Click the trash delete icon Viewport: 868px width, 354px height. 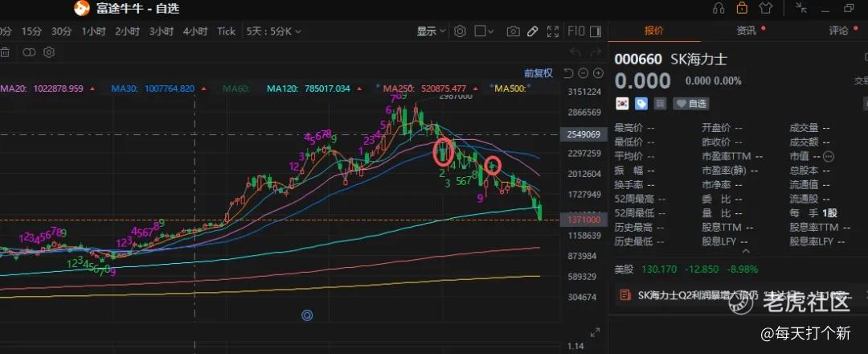point(5,52)
